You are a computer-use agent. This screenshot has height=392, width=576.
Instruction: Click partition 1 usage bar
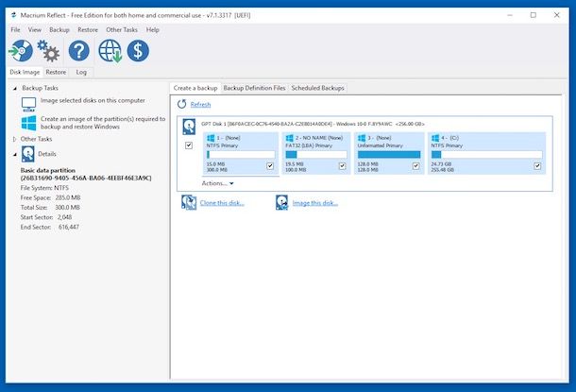(x=241, y=155)
